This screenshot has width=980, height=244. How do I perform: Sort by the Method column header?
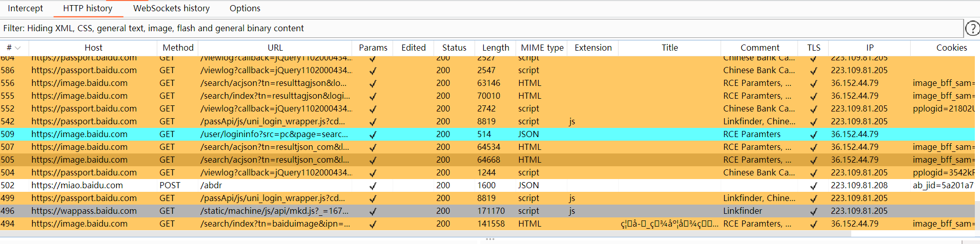coord(178,48)
